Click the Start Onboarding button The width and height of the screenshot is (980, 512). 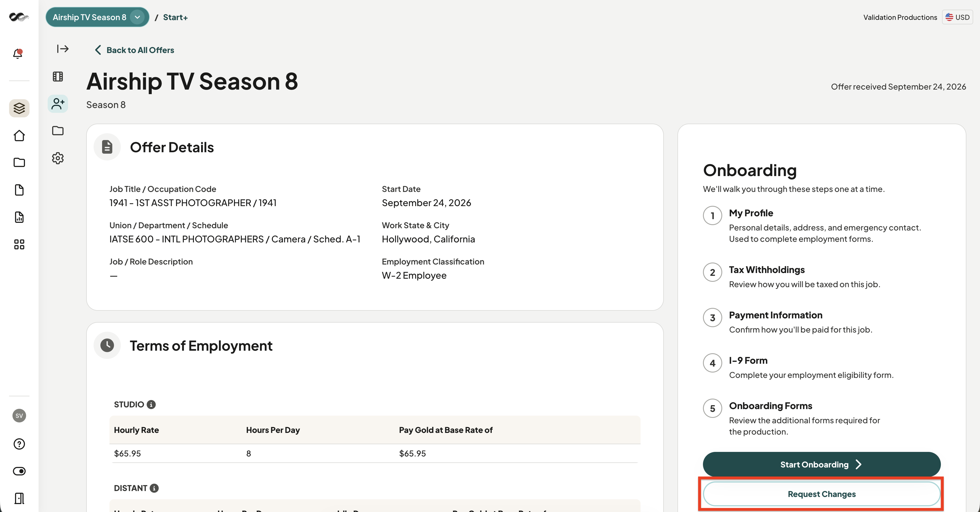tap(821, 464)
